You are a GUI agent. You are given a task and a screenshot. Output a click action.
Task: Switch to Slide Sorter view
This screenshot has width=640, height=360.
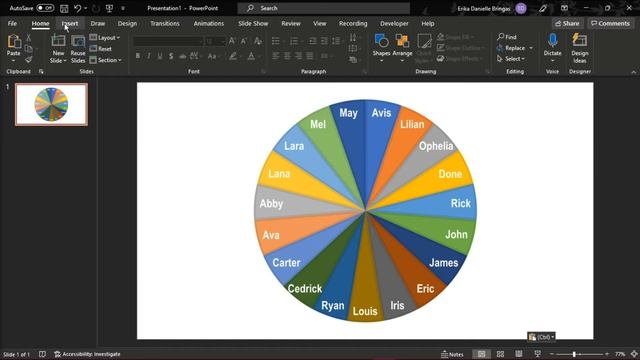500,354
